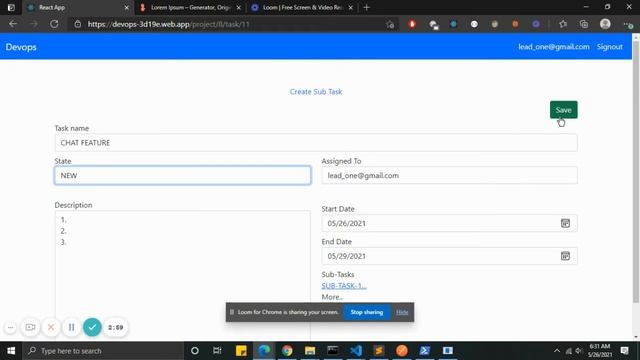Click the End Date field 05/29/2021
Image resolution: width=640 pixels, height=360 pixels.
[449, 256]
